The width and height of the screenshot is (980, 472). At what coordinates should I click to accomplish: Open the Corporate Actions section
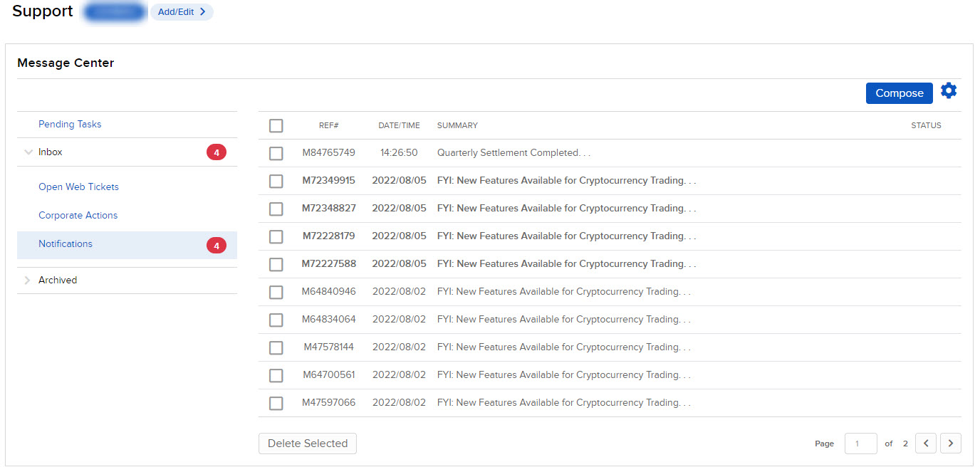tap(78, 215)
